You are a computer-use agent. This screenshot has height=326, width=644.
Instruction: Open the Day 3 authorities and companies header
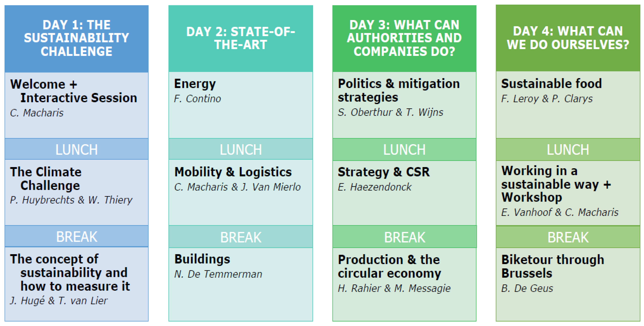404,38
